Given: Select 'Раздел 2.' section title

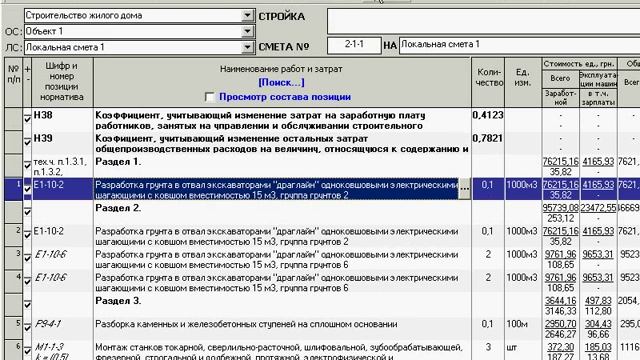Looking at the screenshot, I should click(118, 208).
